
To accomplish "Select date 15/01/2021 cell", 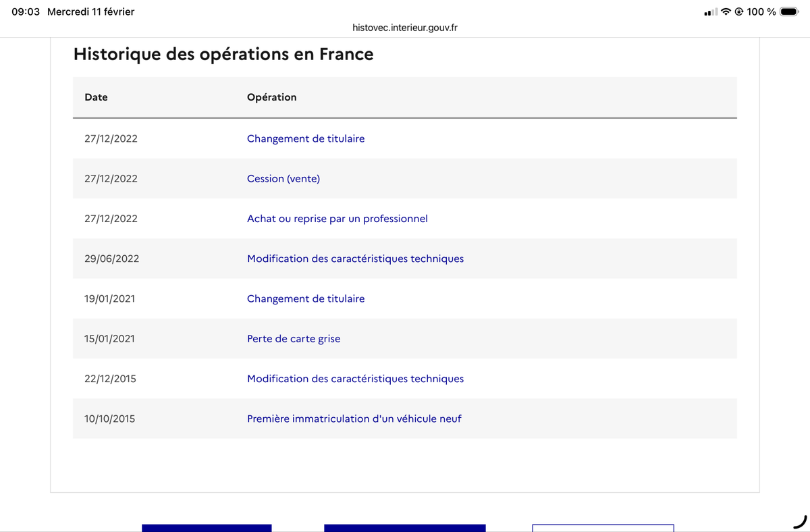I will [x=109, y=339].
